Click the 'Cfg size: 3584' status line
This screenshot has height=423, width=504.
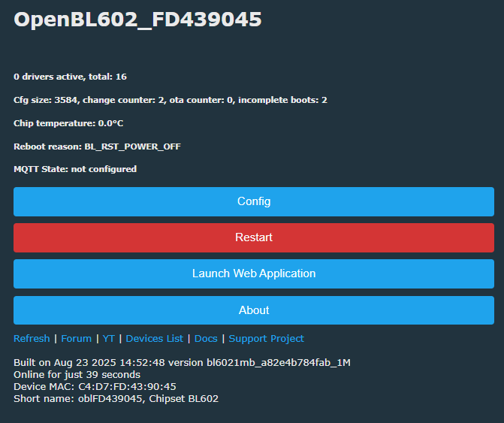click(171, 100)
